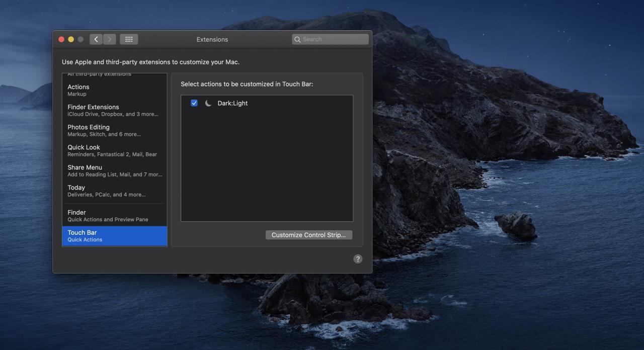The width and height of the screenshot is (644, 350).
Task: Choose Quick Look in the sidebar
Action: (114, 150)
